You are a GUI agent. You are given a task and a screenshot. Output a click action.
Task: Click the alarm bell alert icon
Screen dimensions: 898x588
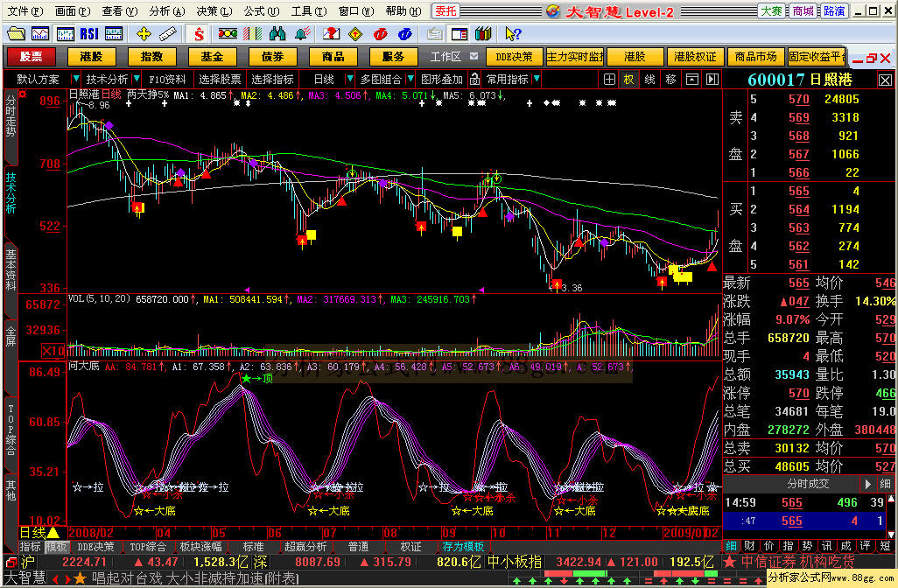(302, 34)
